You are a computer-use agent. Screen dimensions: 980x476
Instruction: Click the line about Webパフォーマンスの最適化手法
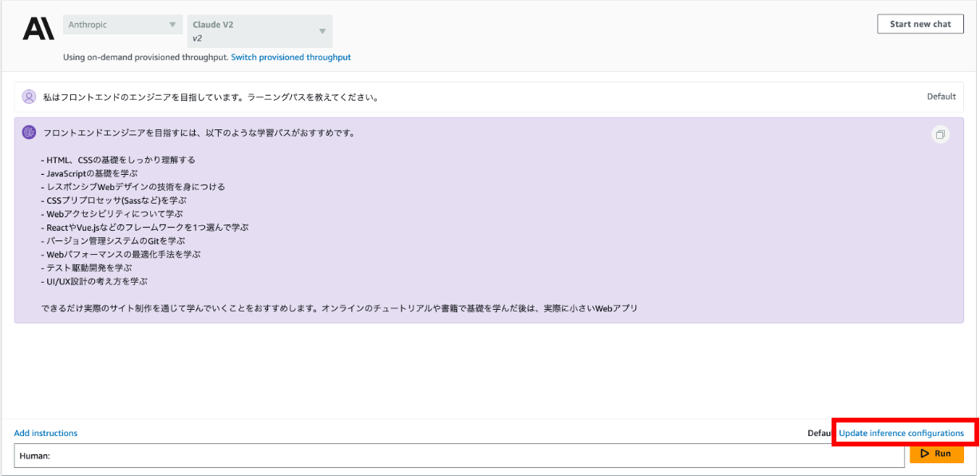(121, 255)
